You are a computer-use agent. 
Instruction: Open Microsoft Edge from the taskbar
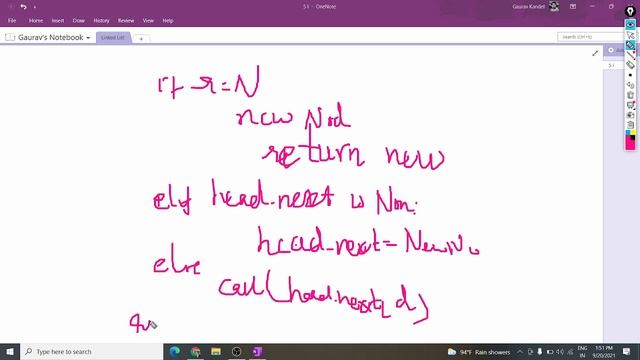(175, 351)
